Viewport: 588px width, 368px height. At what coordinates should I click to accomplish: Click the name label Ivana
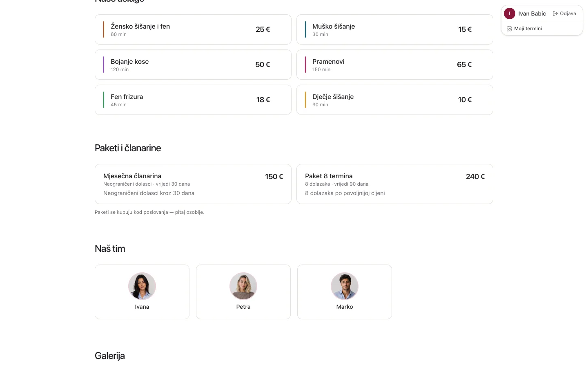click(x=142, y=307)
